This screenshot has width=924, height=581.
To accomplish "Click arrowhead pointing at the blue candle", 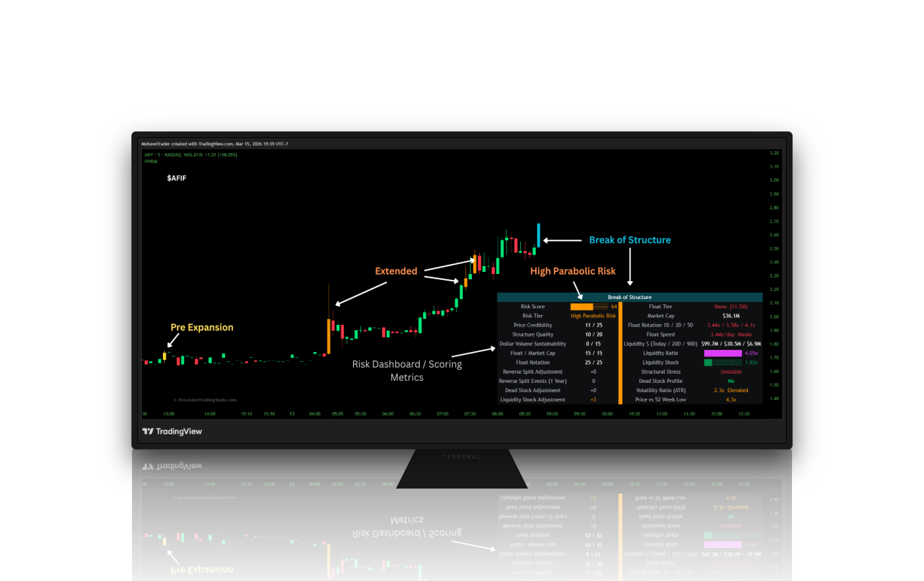I will point(546,240).
